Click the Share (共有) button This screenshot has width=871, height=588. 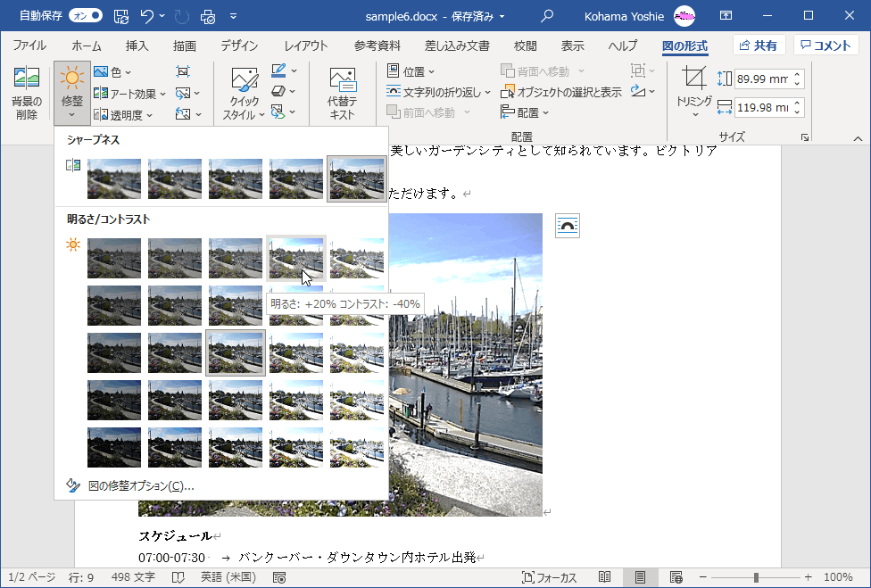point(759,46)
